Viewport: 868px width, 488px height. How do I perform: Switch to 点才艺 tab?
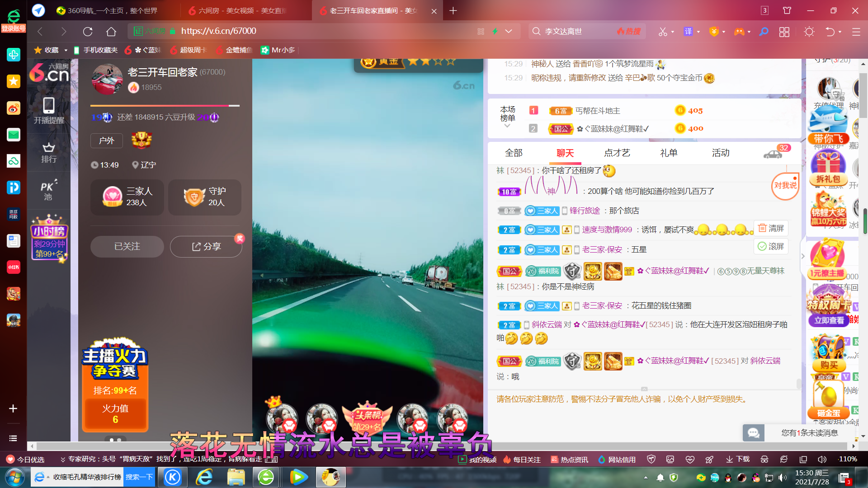click(617, 153)
